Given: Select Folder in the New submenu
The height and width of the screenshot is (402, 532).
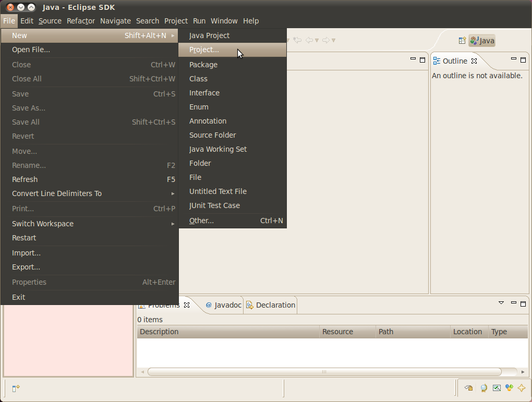Looking at the screenshot, I should [233, 163].
